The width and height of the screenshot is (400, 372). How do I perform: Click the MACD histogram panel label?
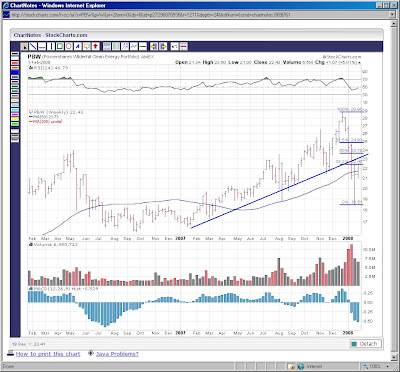[63, 289]
